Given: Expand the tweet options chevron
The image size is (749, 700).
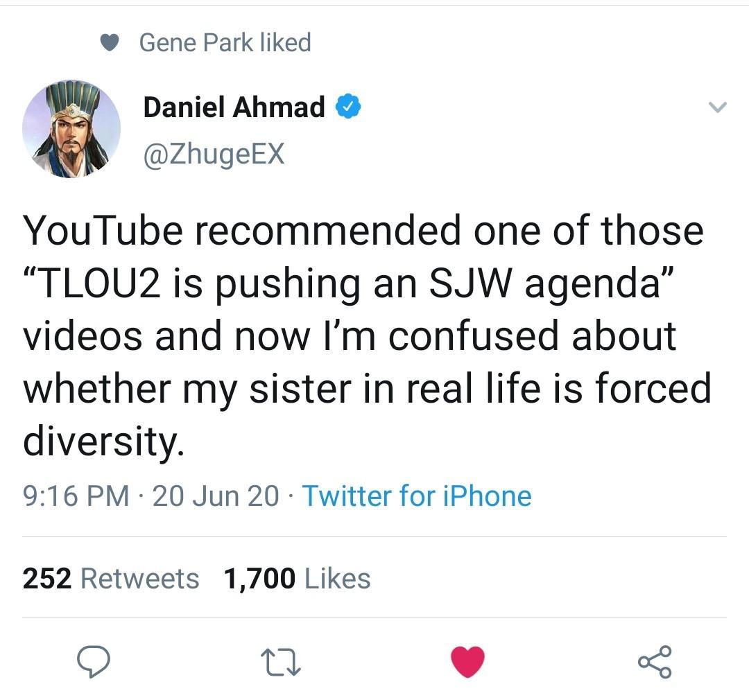Looking at the screenshot, I should click(x=718, y=107).
